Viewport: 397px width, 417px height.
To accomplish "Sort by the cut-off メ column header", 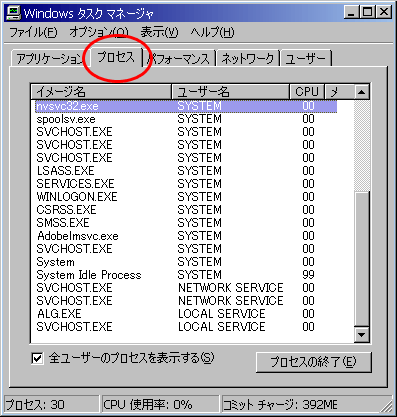I will [339, 92].
